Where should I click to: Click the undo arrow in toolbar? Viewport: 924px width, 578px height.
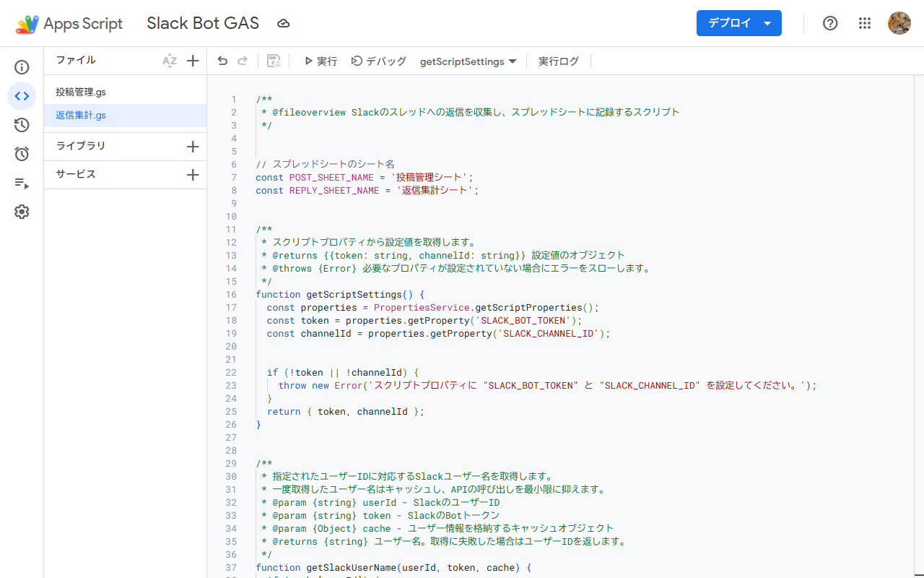click(x=222, y=61)
